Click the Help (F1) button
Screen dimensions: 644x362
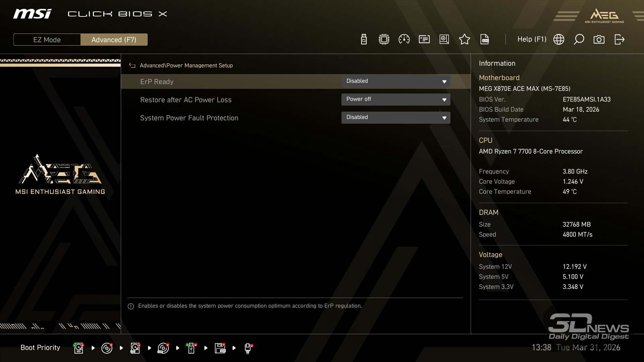pos(532,40)
